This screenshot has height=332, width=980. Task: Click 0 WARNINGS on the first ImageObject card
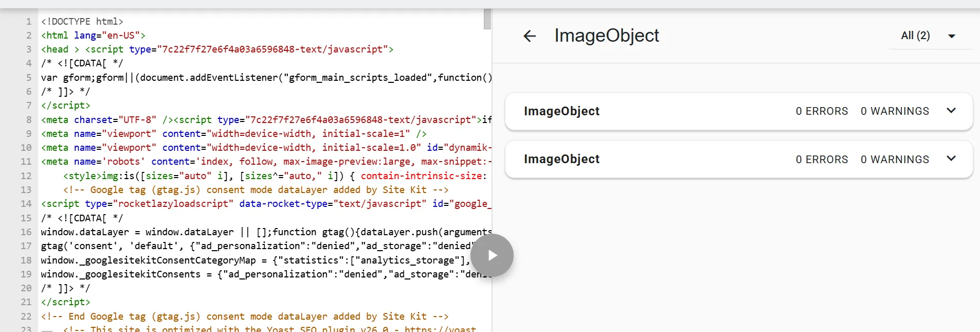[895, 111]
